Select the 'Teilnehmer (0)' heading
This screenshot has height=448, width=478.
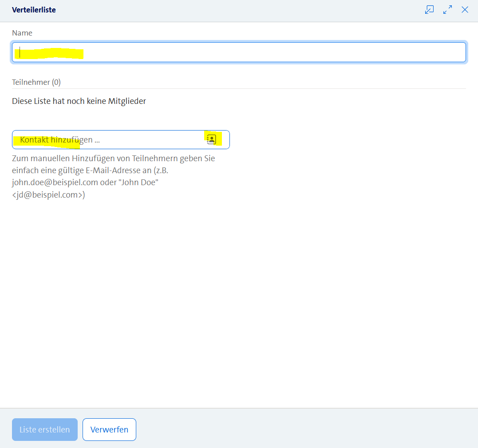click(x=36, y=82)
